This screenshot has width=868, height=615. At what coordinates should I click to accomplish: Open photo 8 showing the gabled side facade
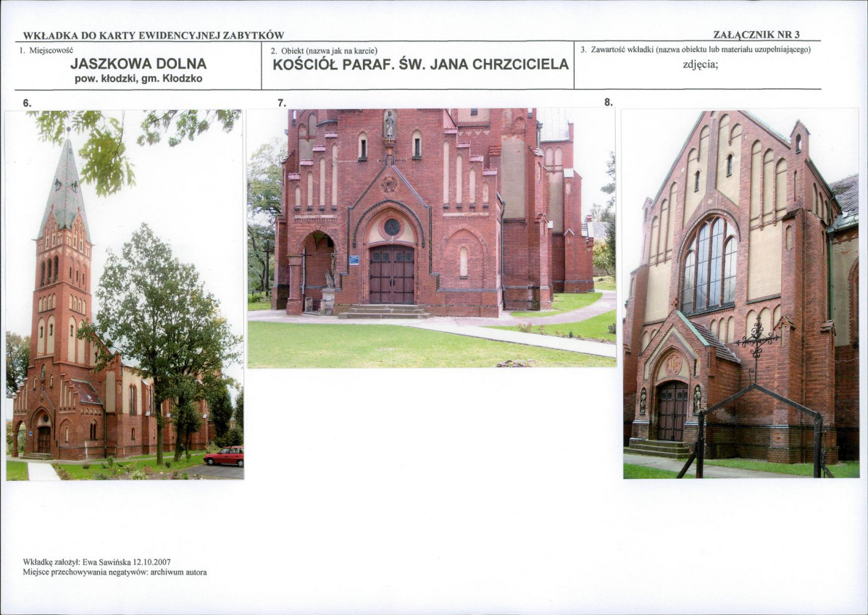pos(740,293)
